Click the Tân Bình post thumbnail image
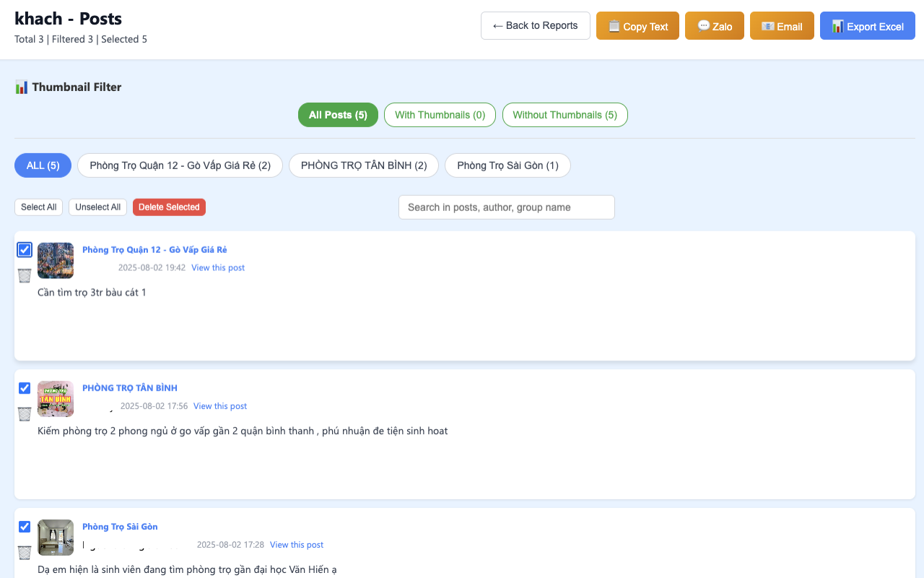The image size is (924, 578). 55,399
